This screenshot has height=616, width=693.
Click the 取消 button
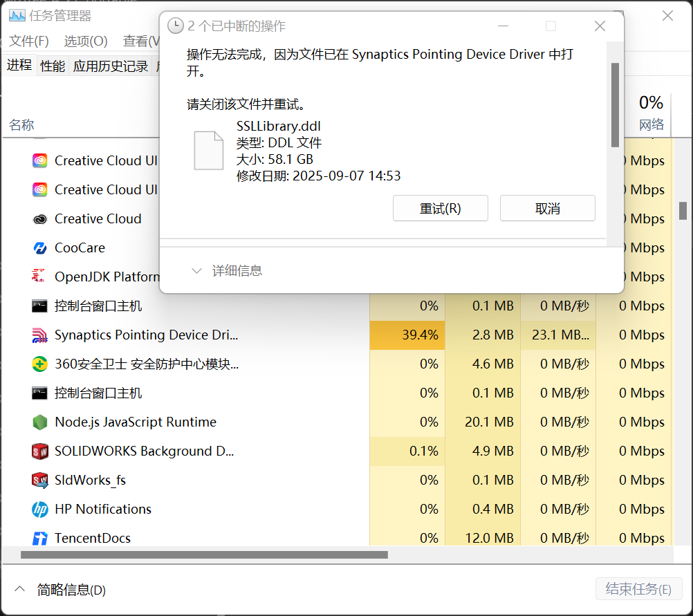[x=547, y=208]
